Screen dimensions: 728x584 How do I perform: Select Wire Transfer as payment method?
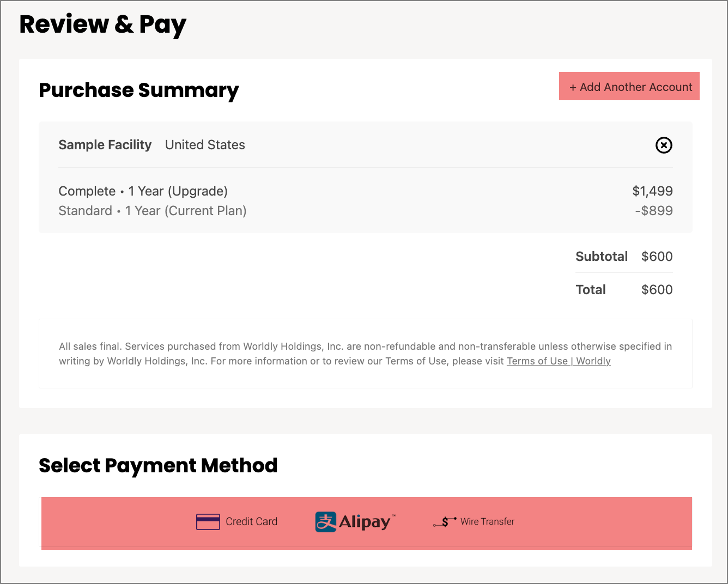tap(473, 521)
